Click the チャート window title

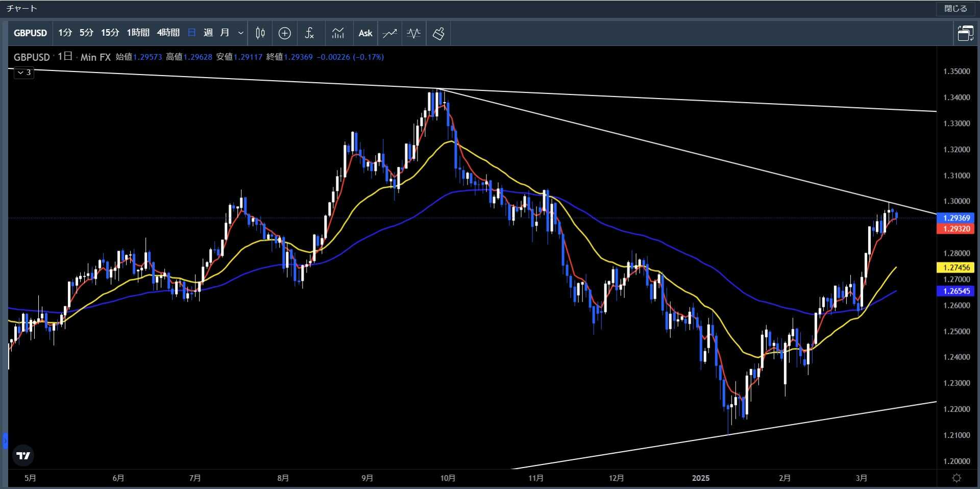22,9
